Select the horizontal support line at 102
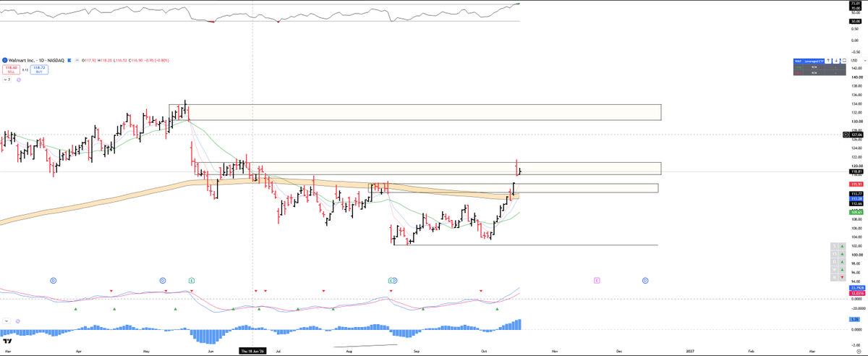The width and height of the screenshot is (868, 356). [x=526, y=245]
